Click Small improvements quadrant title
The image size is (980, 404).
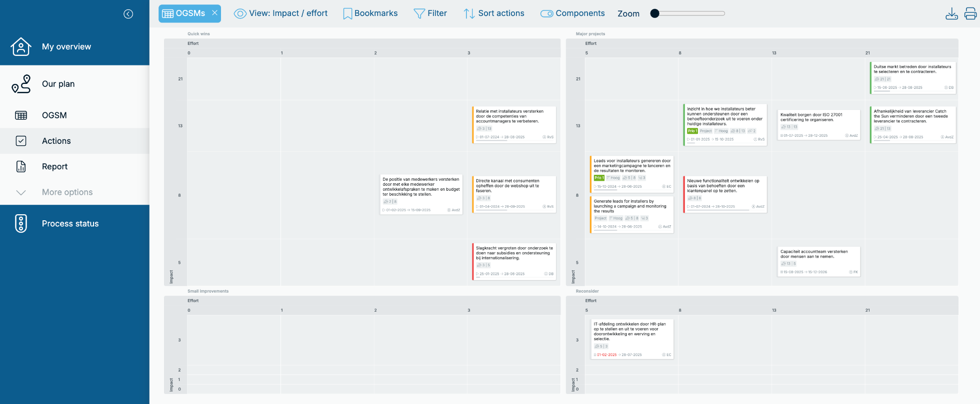(x=208, y=291)
